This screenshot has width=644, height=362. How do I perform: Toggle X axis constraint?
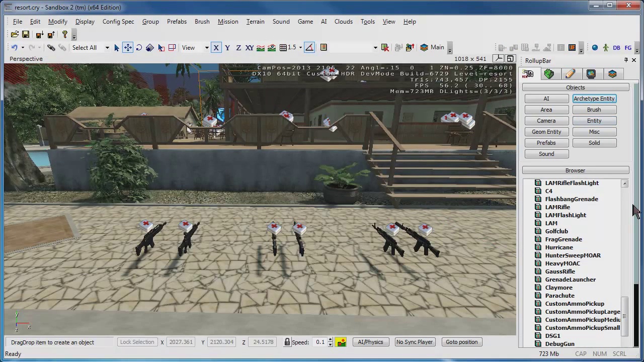(216, 48)
